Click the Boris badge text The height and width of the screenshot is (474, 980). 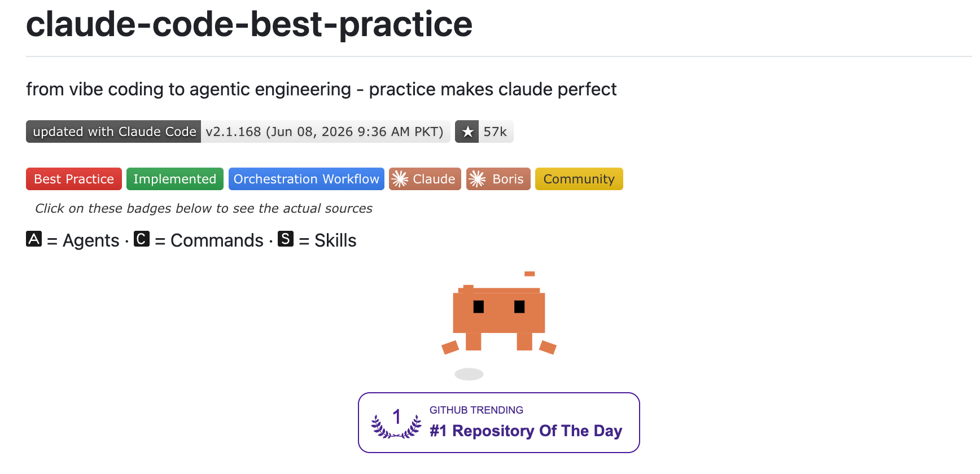[x=508, y=179]
